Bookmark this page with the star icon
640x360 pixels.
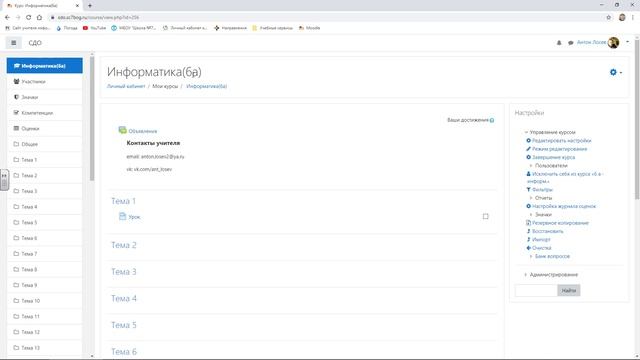(609, 17)
